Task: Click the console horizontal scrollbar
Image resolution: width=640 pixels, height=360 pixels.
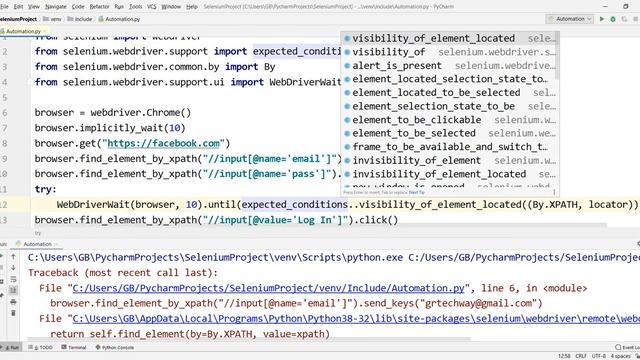Action: pyautogui.click(x=249, y=339)
